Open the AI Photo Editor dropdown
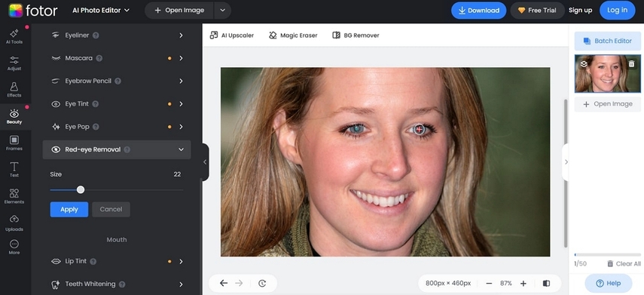 (x=101, y=11)
